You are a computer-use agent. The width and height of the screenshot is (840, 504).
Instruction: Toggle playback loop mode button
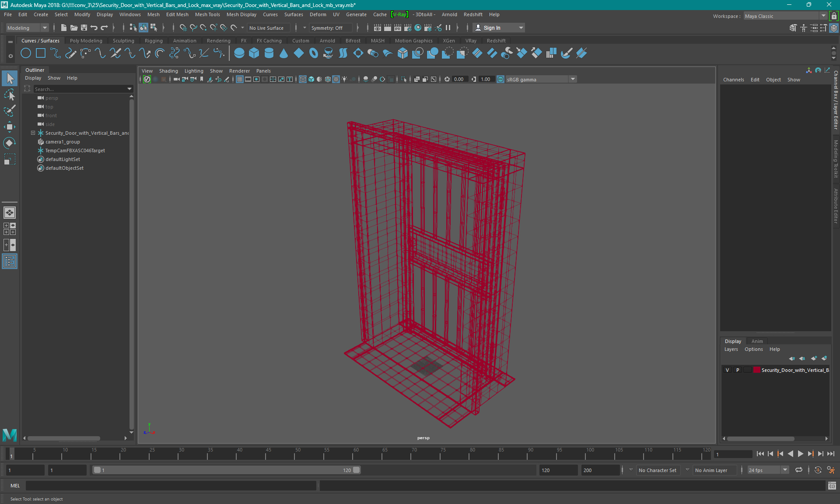pyautogui.click(x=799, y=470)
